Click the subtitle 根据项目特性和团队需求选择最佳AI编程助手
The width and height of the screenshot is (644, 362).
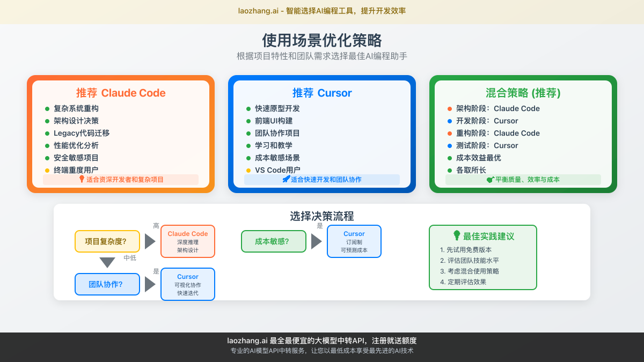pyautogui.click(x=322, y=56)
